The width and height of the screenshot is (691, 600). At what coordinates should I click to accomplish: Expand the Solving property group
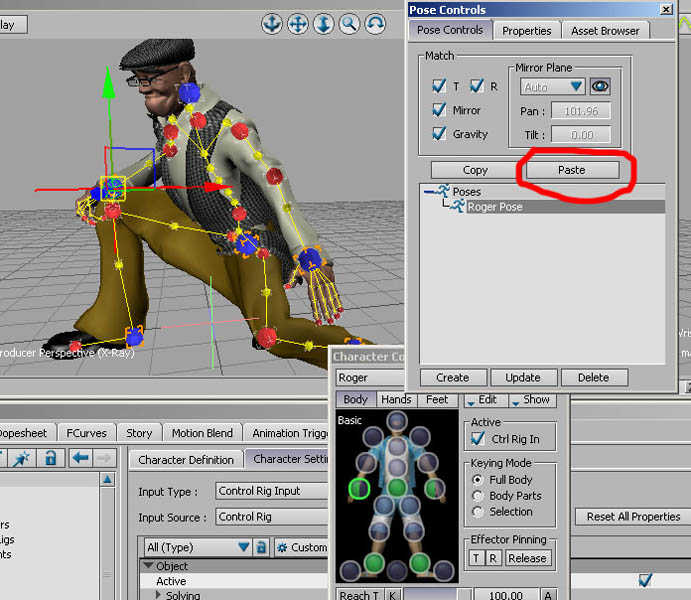point(159,594)
